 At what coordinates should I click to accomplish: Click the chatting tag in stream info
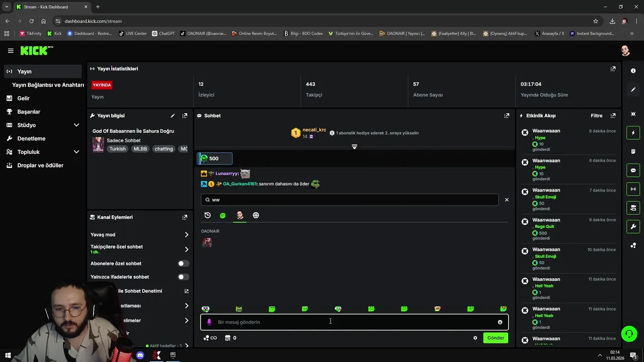pyautogui.click(x=164, y=149)
